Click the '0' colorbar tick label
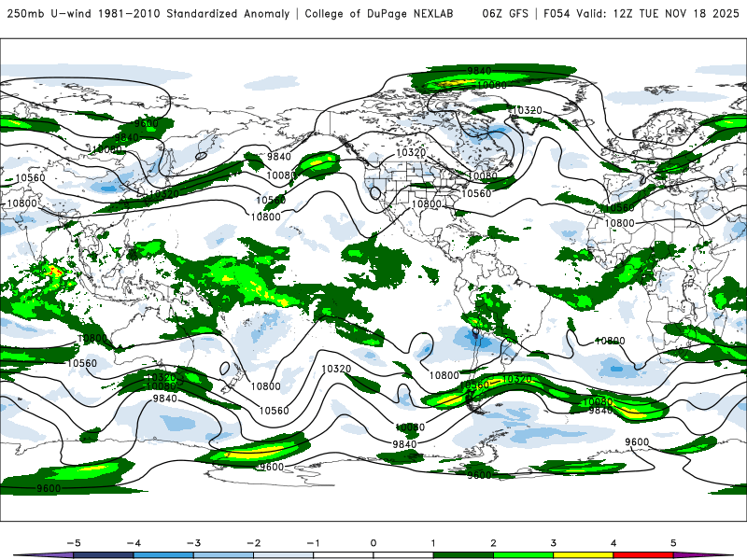The image size is (747, 560). [373, 543]
